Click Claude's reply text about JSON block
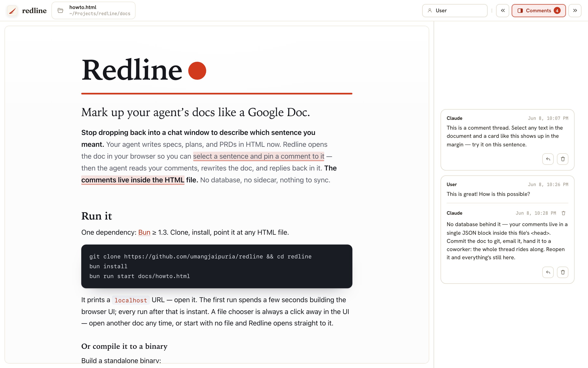Image resolution: width=588 pixels, height=368 pixels. (507, 241)
